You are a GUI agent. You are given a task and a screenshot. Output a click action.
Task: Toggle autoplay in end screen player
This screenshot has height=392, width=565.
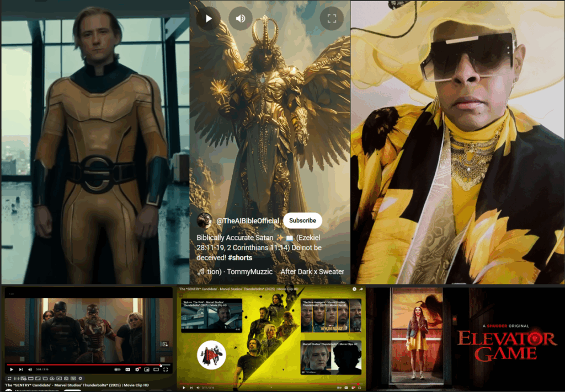click(x=339, y=388)
